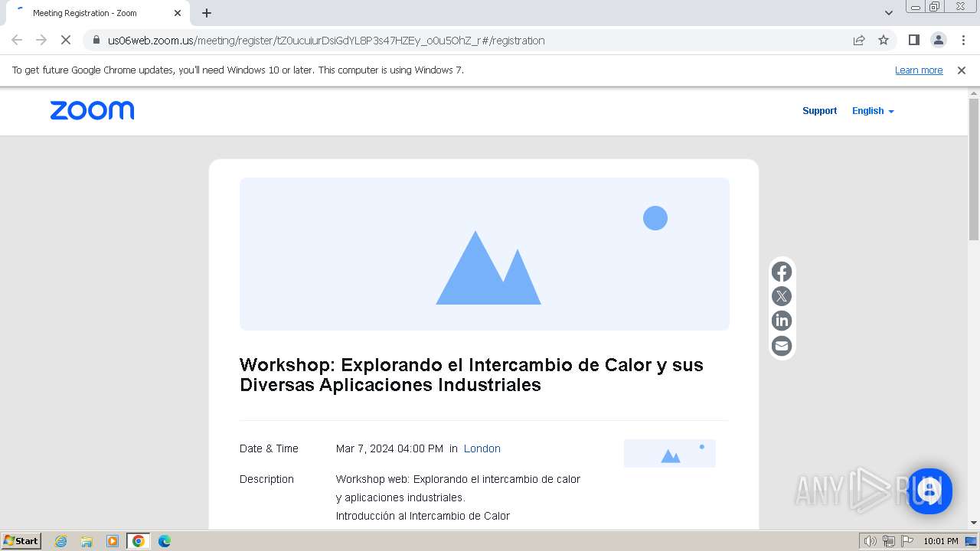
Task: Click the address bar URL
Action: tap(326, 41)
